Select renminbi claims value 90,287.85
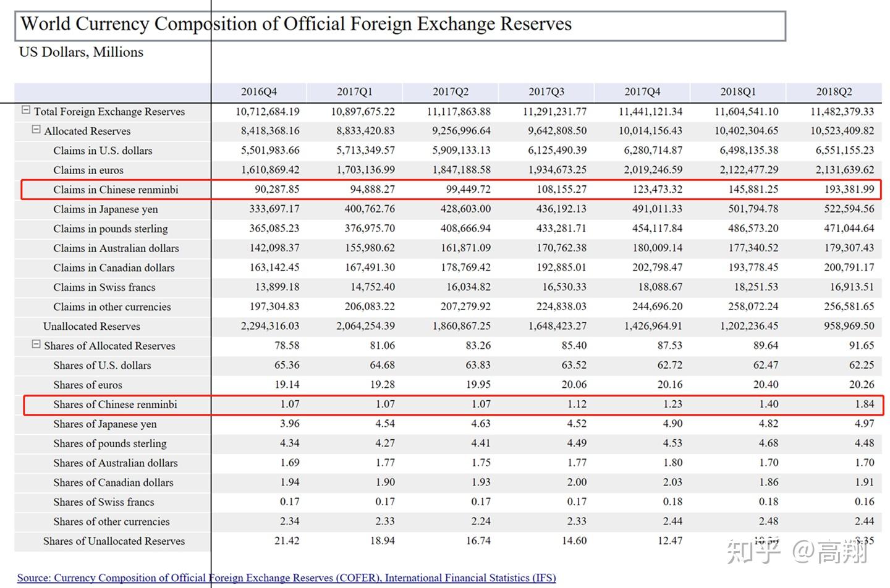The width and height of the screenshot is (890, 588). [x=277, y=190]
